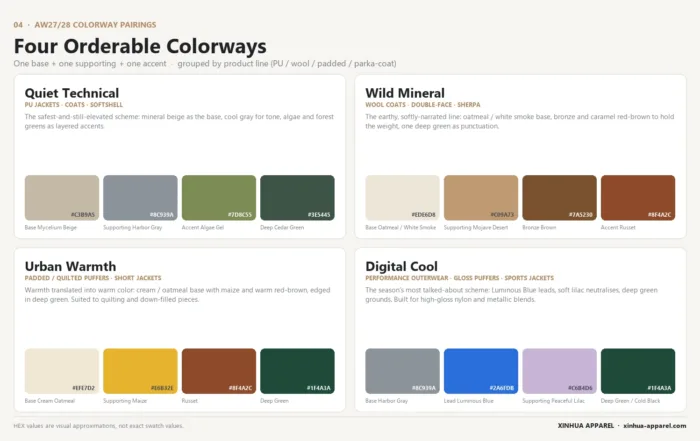Choose the Russet swatch in Urban Warmth

pyautogui.click(x=219, y=371)
